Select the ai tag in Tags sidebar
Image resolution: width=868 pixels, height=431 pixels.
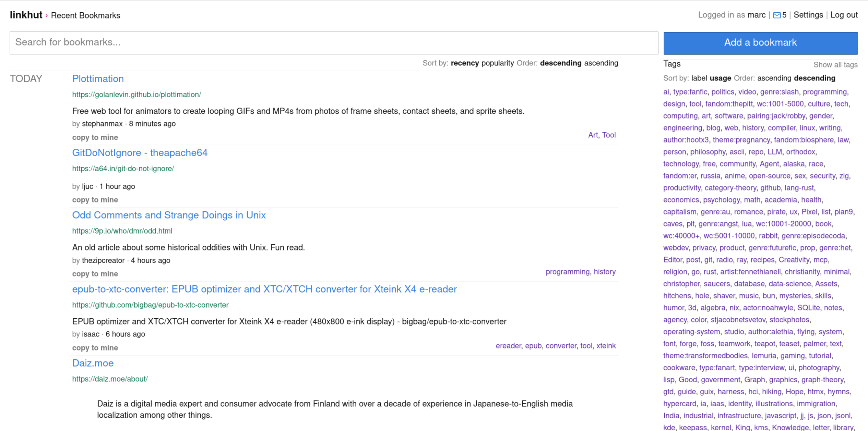666,92
